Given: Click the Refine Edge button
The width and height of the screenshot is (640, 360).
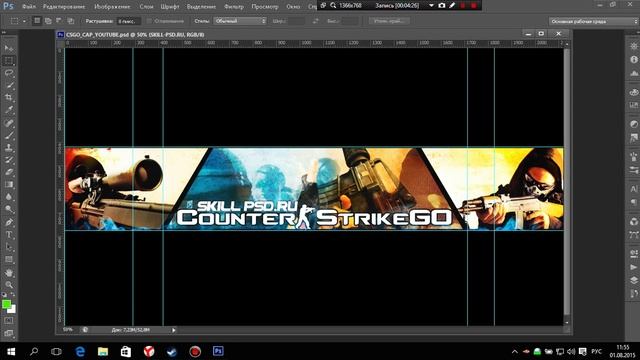Looking at the screenshot, I should tap(389, 21).
